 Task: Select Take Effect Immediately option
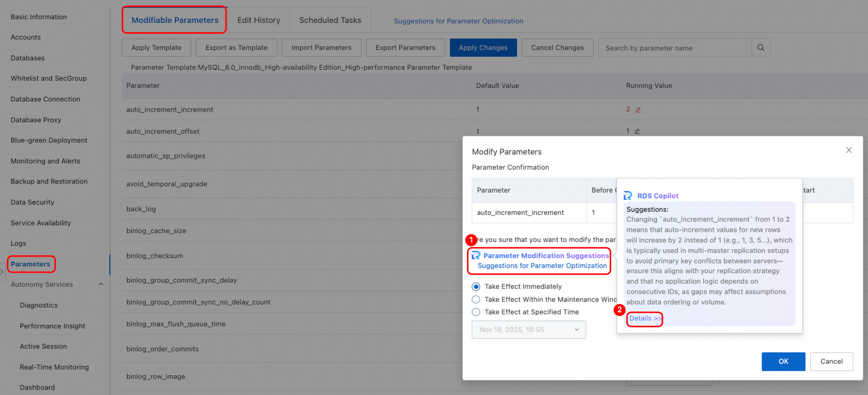pyautogui.click(x=476, y=287)
